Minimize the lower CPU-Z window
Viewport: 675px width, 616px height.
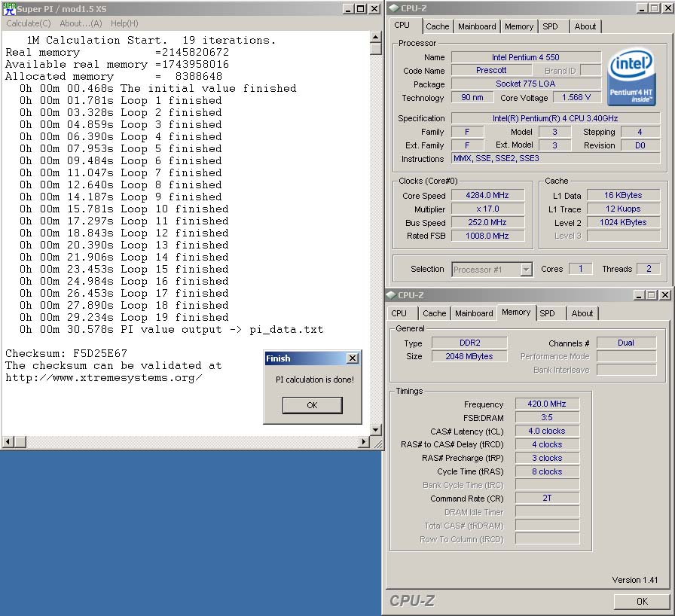click(639, 295)
